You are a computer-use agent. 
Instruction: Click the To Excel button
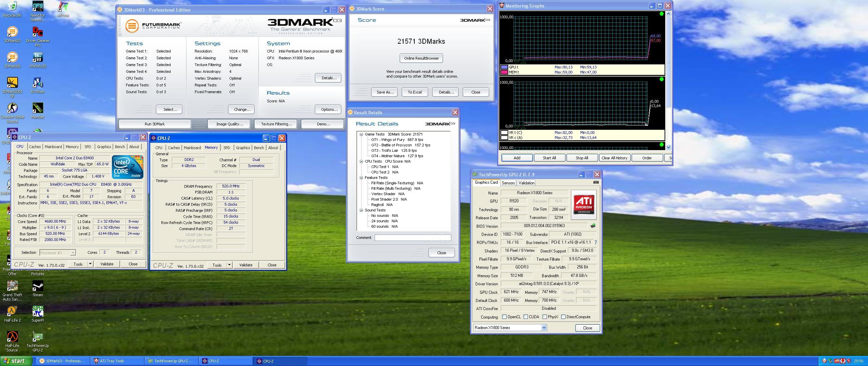pyautogui.click(x=415, y=92)
